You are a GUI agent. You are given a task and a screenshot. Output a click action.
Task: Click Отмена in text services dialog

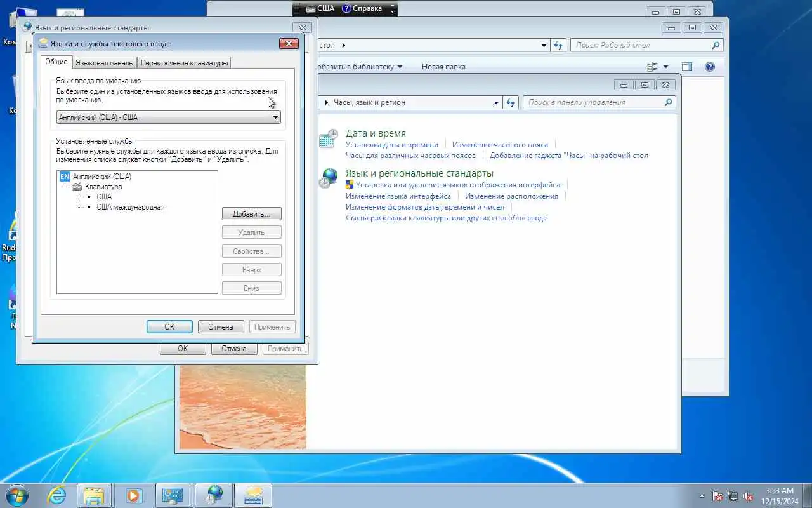click(x=221, y=327)
